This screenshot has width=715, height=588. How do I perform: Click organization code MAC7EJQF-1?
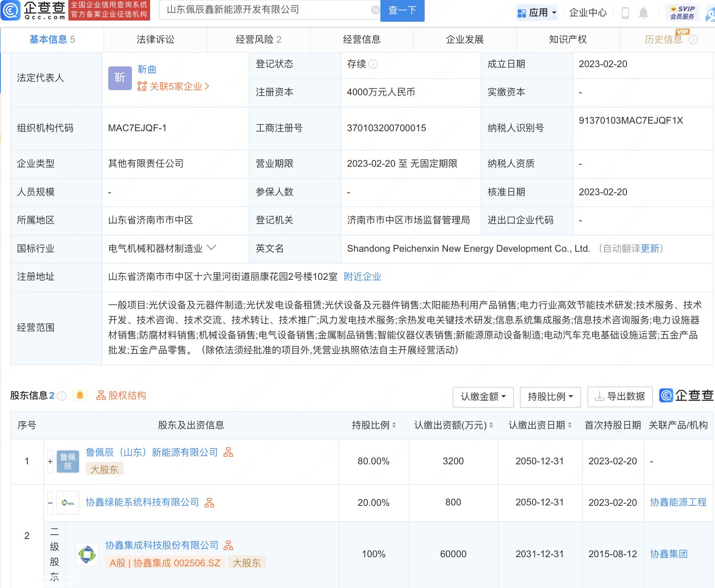point(137,128)
